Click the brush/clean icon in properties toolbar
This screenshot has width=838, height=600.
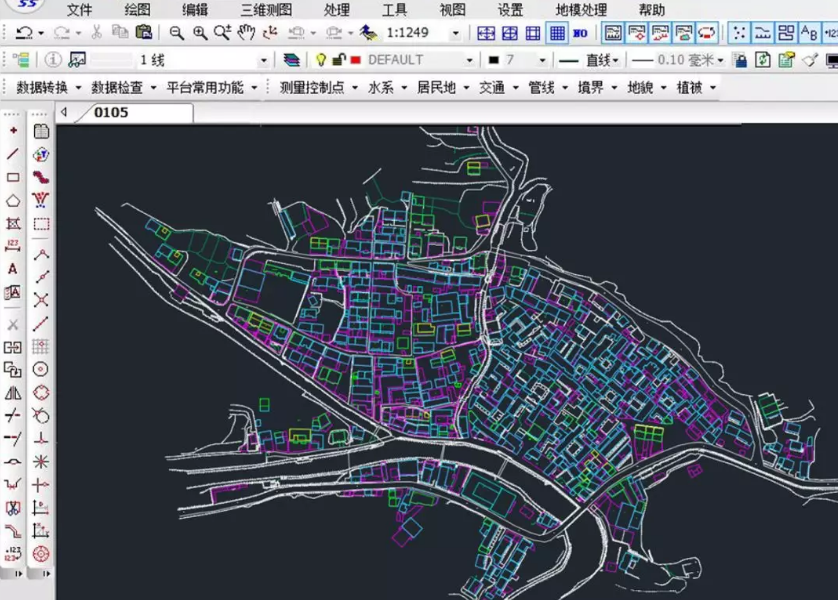pos(811,60)
